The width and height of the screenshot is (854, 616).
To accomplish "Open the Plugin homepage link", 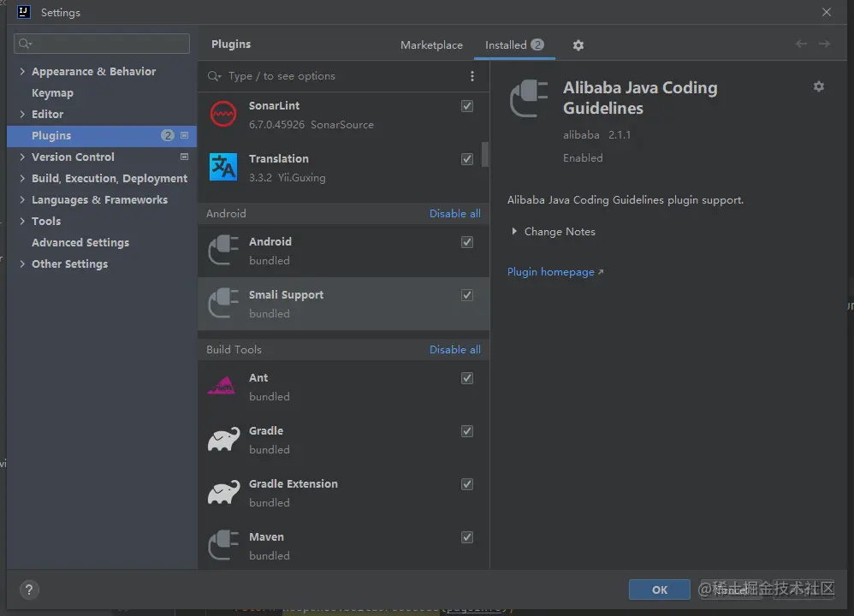I will pos(551,272).
